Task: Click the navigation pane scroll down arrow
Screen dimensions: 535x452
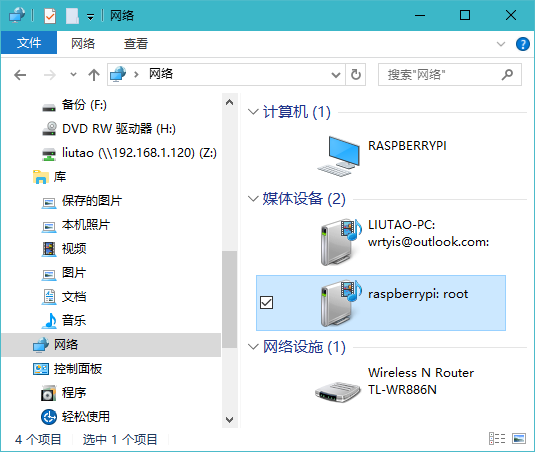Action: pos(230,419)
